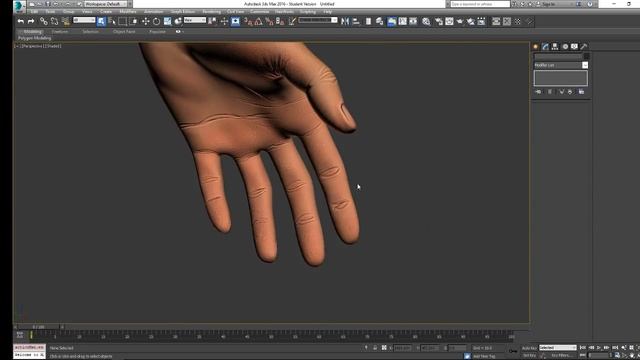Open the Help menu
This screenshot has height=360, width=640.
(x=327, y=12)
